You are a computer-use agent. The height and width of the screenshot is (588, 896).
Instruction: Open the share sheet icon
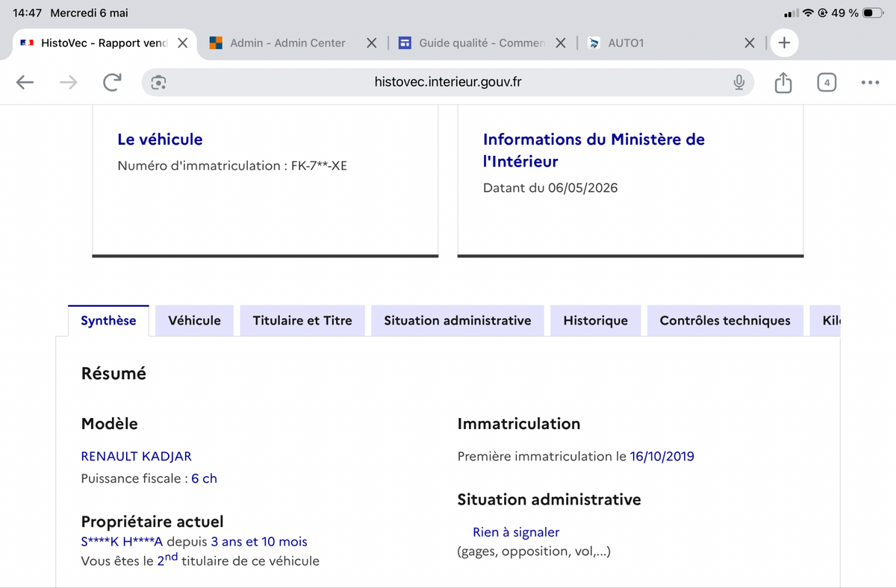tap(783, 82)
